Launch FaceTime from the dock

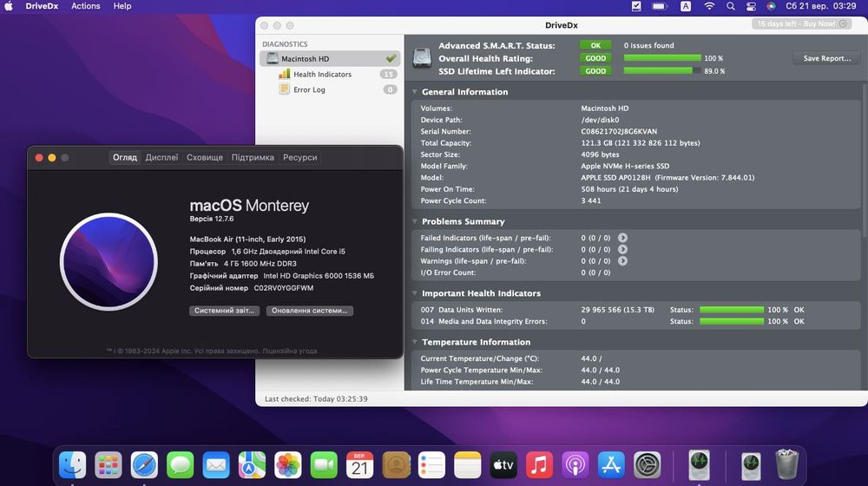324,464
